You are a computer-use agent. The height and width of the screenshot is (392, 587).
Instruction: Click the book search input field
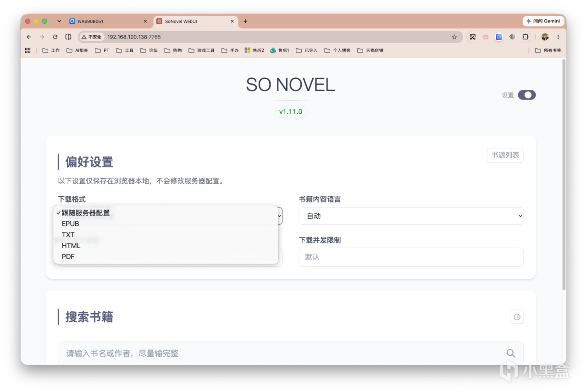[x=290, y=353]
